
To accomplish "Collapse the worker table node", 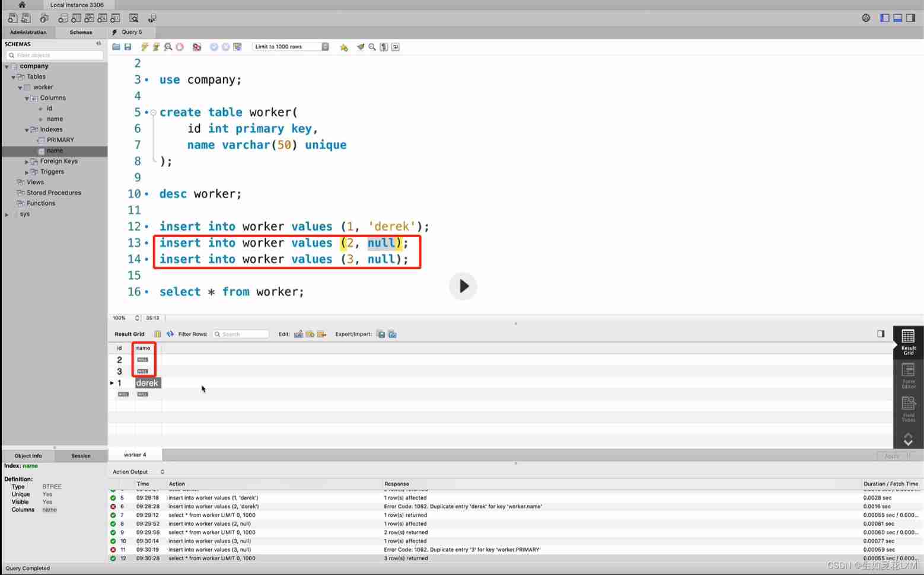I will point(20,88).
